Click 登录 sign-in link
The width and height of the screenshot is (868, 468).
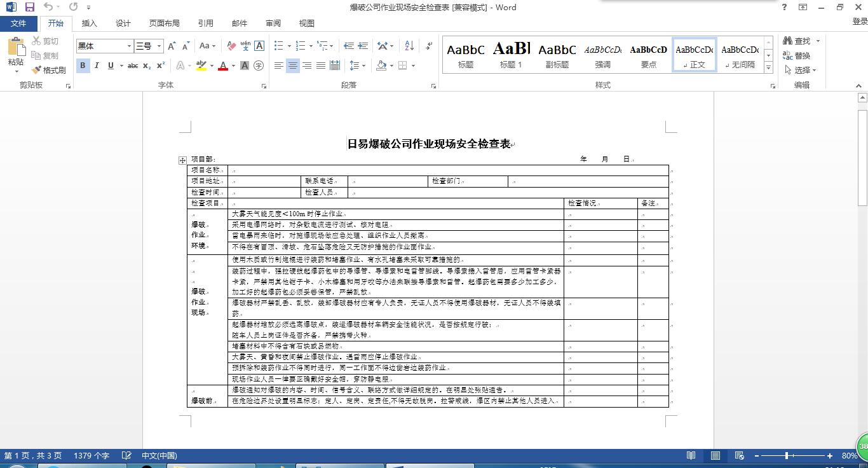[x=860, y=22]
